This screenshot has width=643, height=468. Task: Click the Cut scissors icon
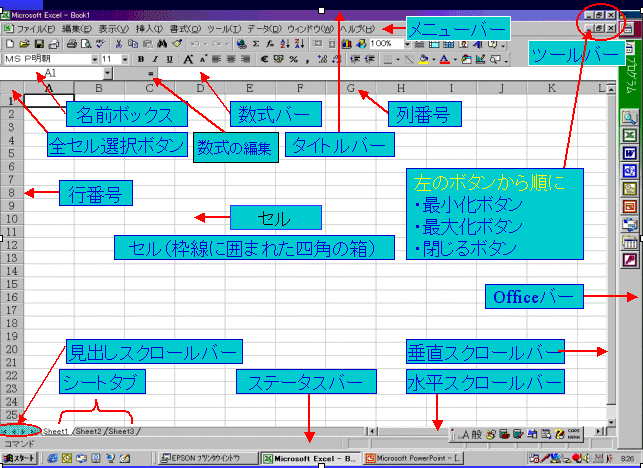(x=119, y=44)
